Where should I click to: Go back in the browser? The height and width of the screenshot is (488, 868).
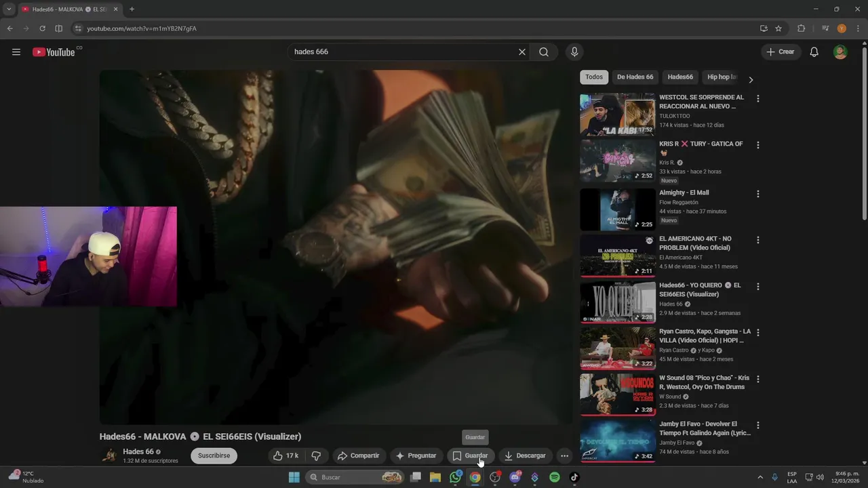[x=9, y=28]
